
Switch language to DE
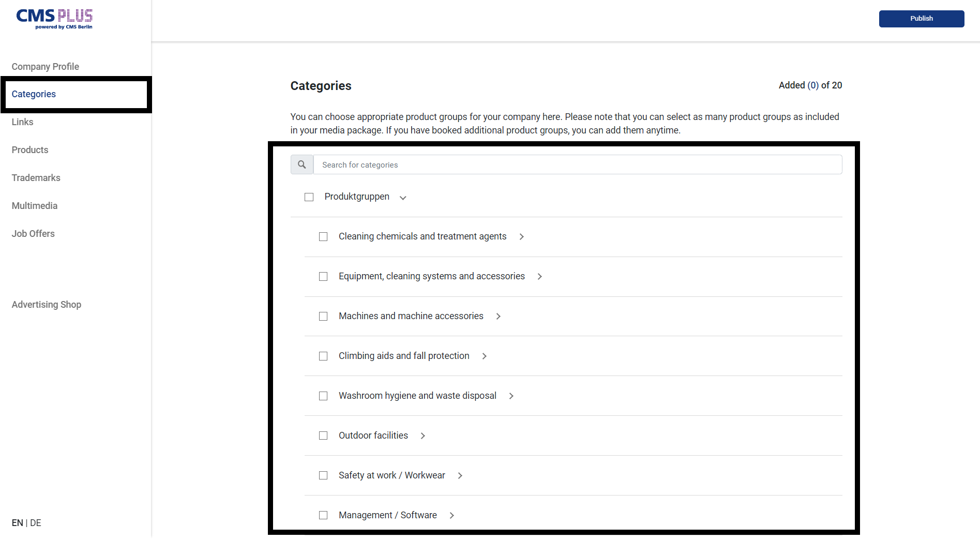pyautogui.click(x=36, y=522)
